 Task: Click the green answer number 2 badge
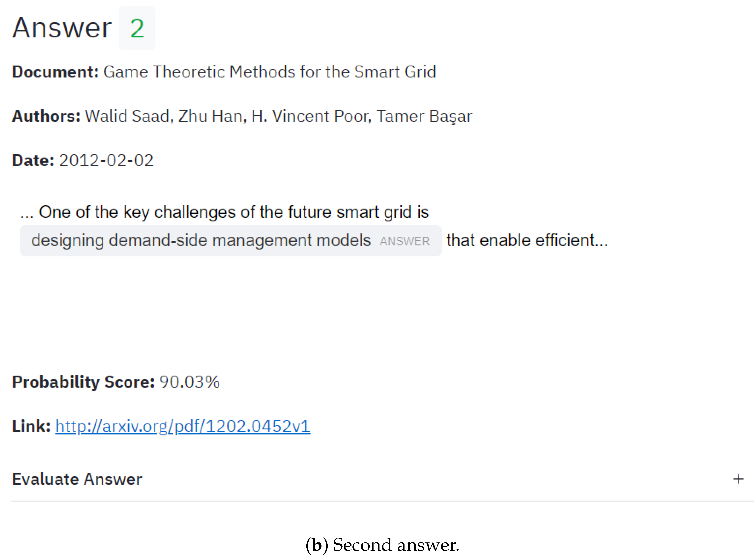pyautogui.click(x=137, y=28)
